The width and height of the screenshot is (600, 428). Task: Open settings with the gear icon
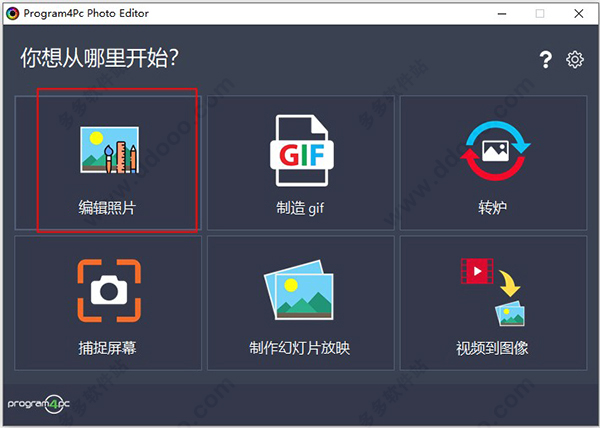(575, 60)
